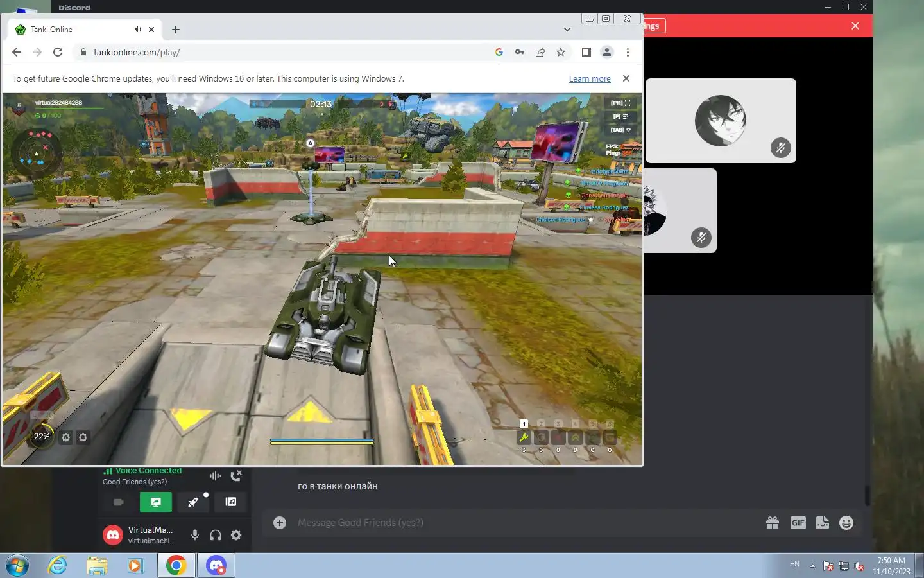This screenshot has width=924, height=578.
Task: Go back in Chrome
Action: (x=17, y=52)
